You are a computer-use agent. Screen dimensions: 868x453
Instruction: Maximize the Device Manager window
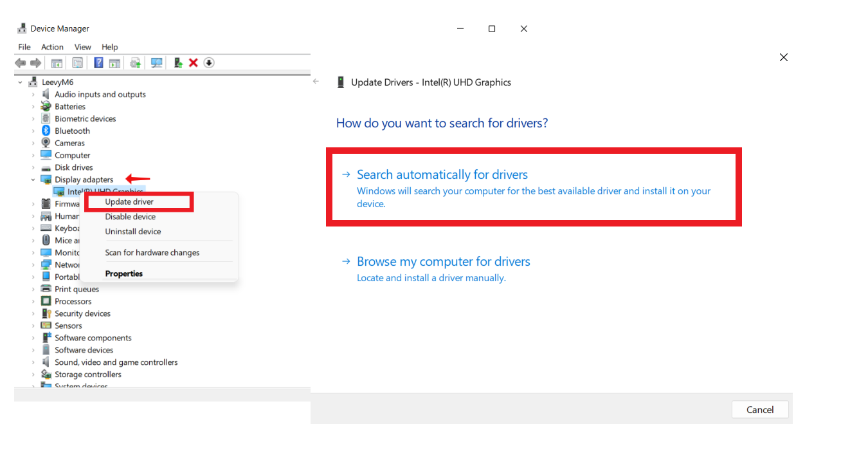(492, 28)
